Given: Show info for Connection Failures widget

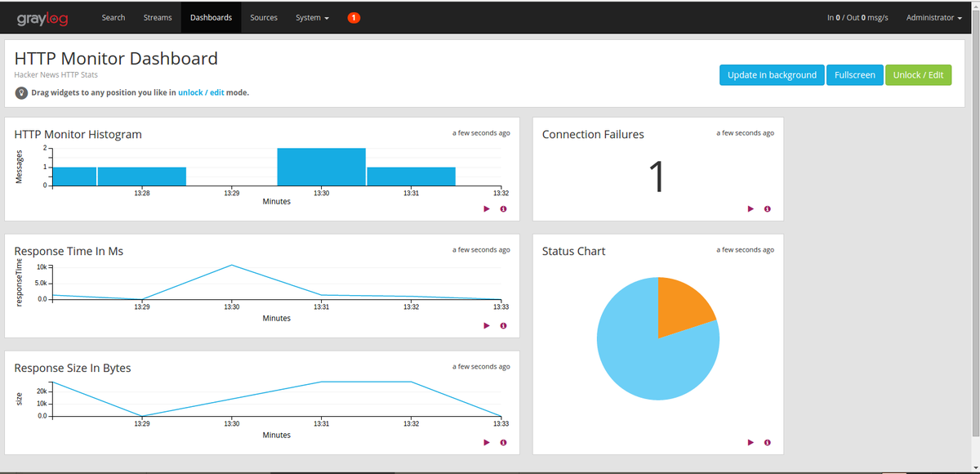Looking at the screenshot, I should pos(767,209).
